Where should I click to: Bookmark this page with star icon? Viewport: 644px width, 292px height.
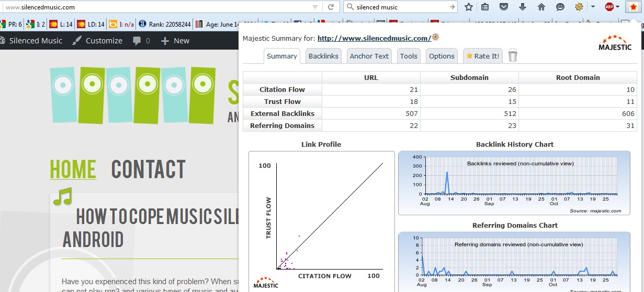[469, 7]
